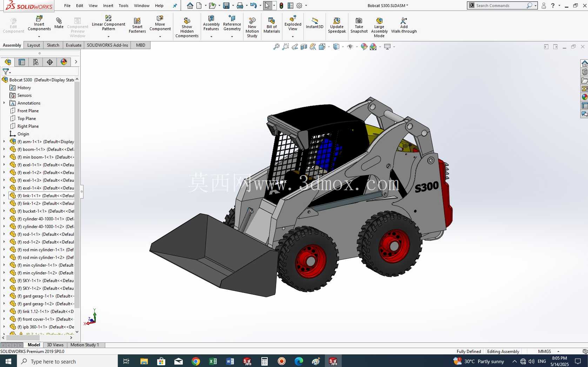588x367 pixels.
Task: Switch to the Motion Study 1 tab
Action: click(x=85, y=345)
